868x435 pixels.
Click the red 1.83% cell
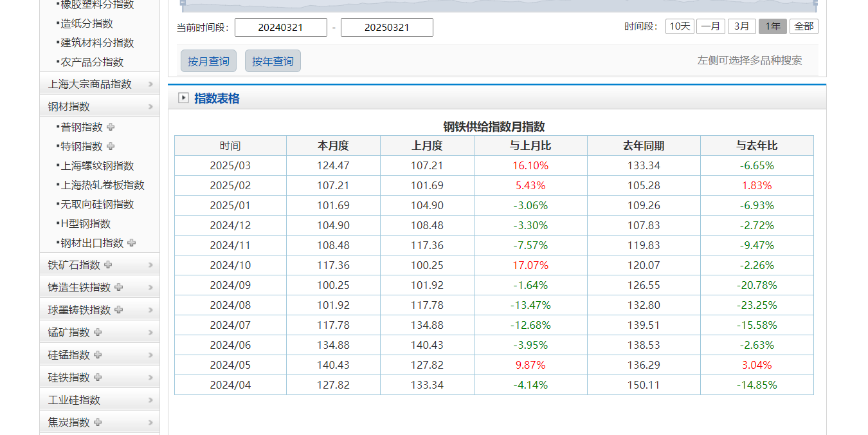click(x=757, y=185)
